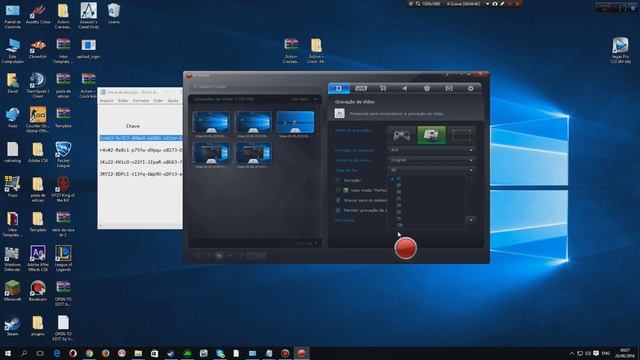This screenshot has width=640, height=360.
Task: Open the file format AVI dropdown
Action: (x=431, y=150)
